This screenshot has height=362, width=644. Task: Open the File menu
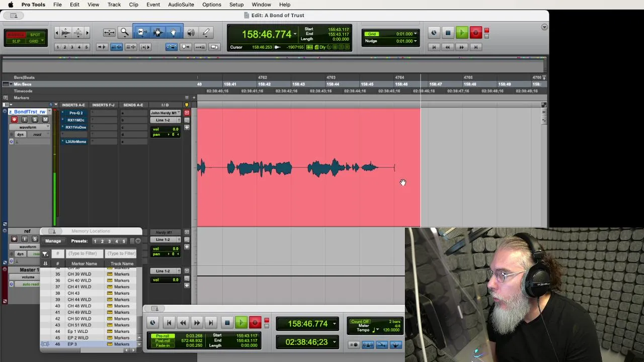point(57,5)
